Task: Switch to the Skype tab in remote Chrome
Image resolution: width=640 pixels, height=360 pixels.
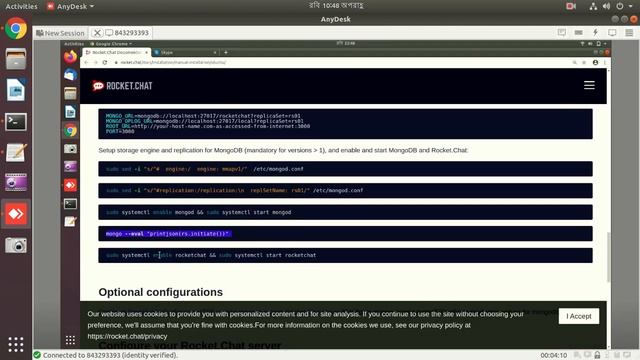Action: [x=185, y=52]
